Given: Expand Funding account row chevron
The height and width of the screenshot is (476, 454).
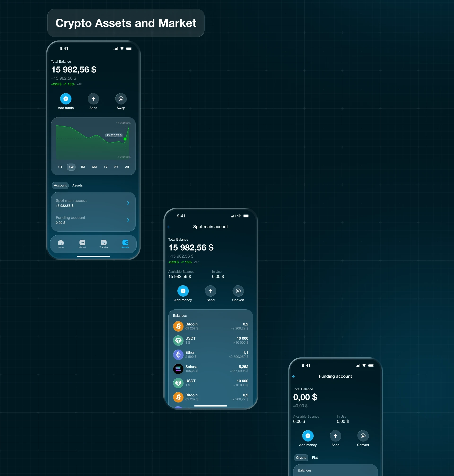Looking at the screenshot, I should (x=128, y=220).
